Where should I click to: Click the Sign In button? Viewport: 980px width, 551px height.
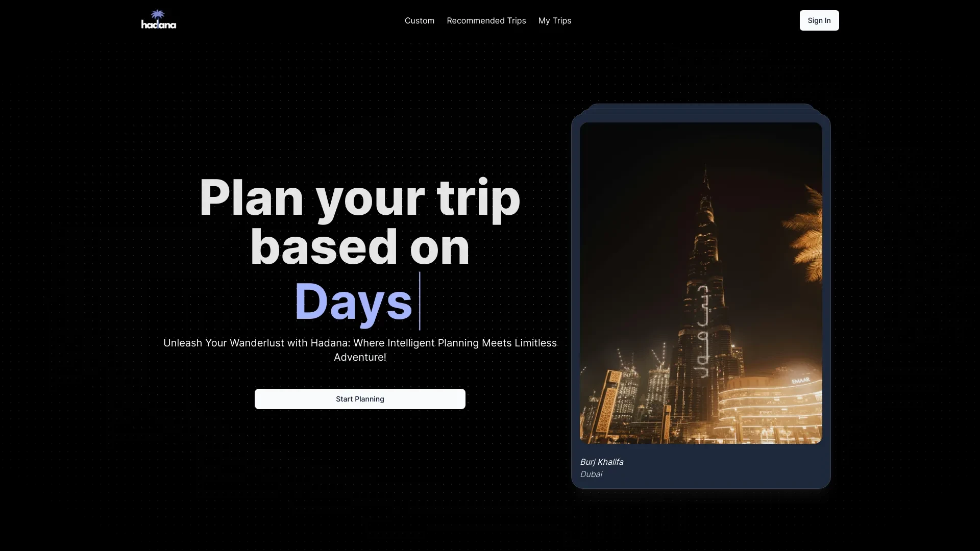click(x=819, y=20)
